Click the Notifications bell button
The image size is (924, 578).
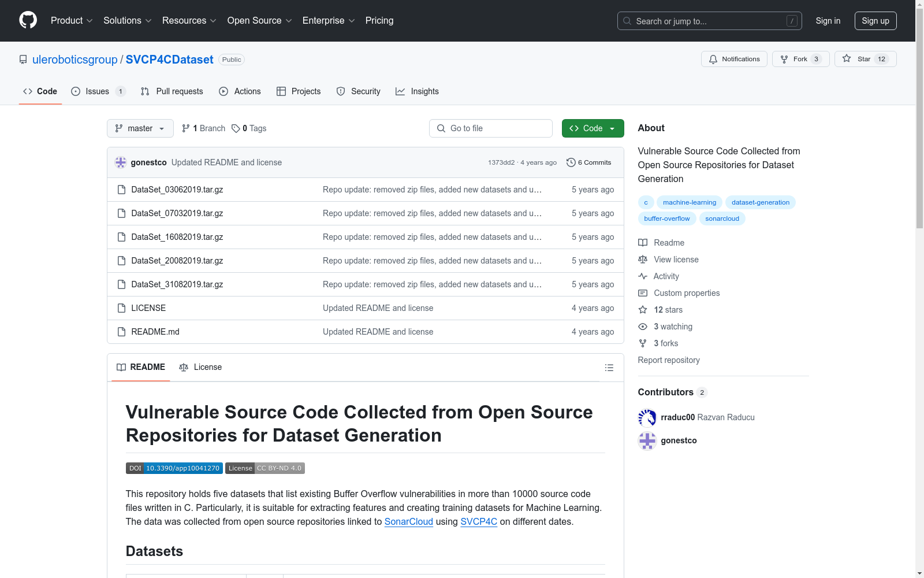(x=734, y=59)
